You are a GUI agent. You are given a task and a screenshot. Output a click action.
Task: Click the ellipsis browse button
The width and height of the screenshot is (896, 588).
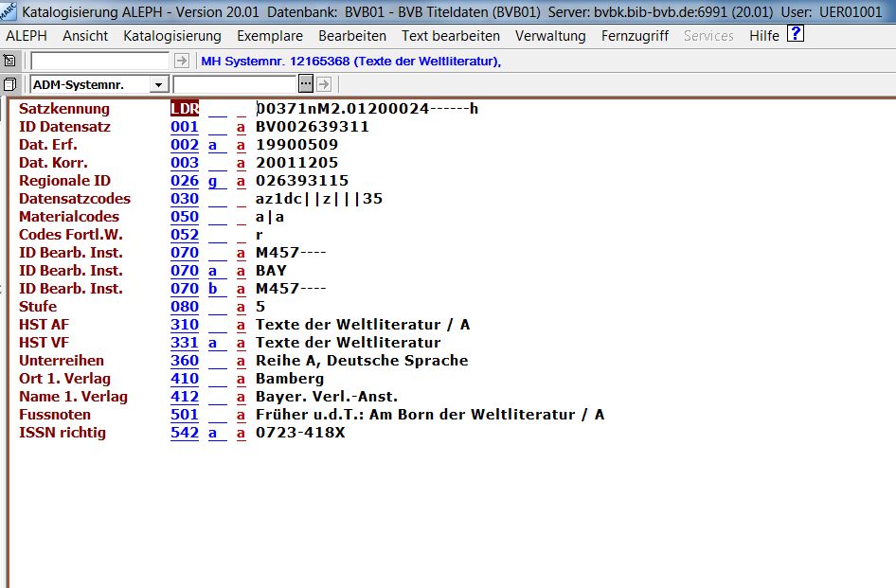click(306, 84)
